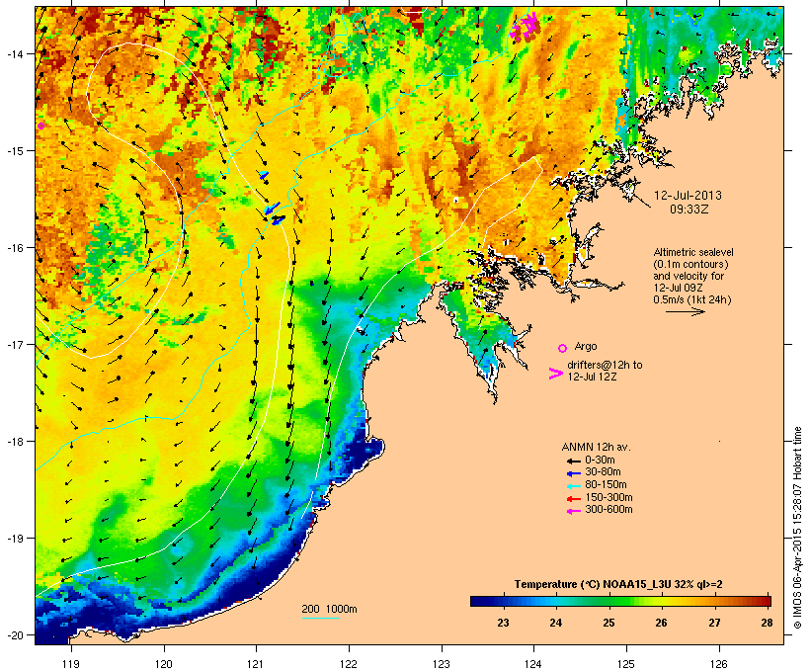Viewport: 810px width, 672px height.
Task: Click the '150-300m' depth label
Action: click(608, 498)
